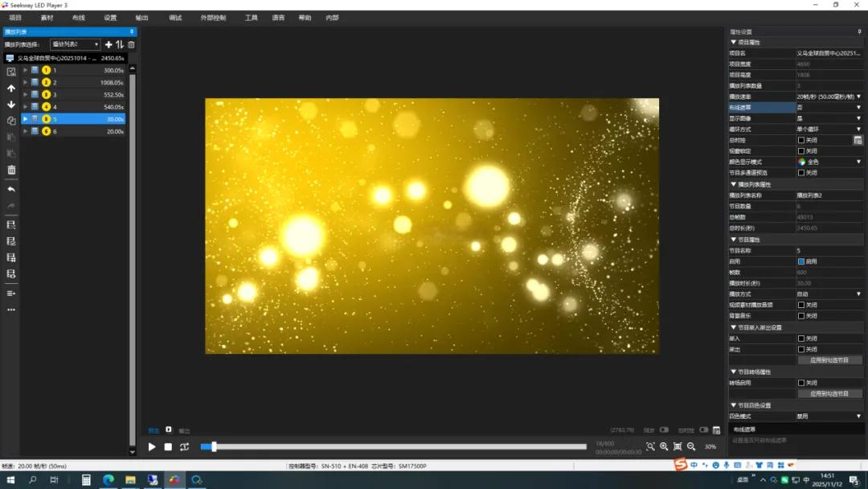
Task: Add a new playlist with the plus icon
Action: pyautogui.click(x=108, y=44)
